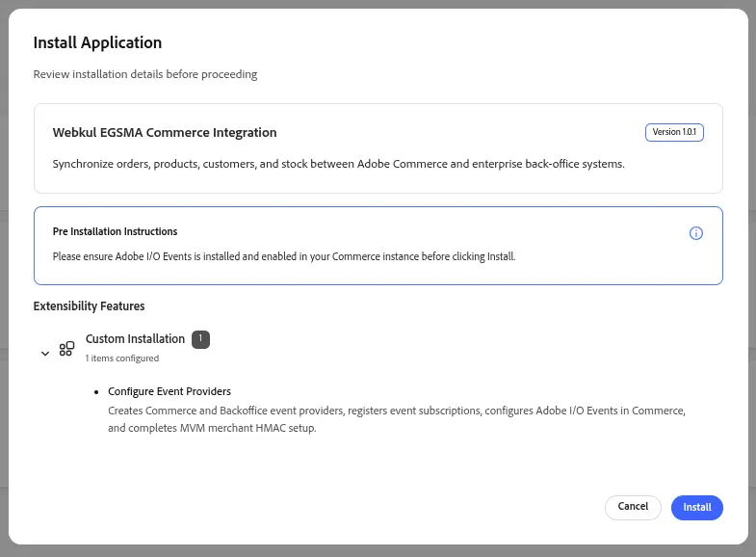
Task: Click the Custom Installation apps icon
Action: pos(66,349)
